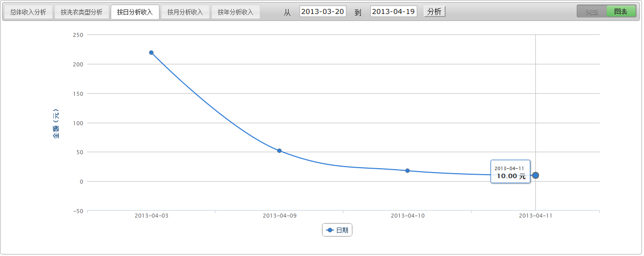Switch to 列表 list view
Screen dimensions: 644x256
pyautogui.click(x=592, y=11)
